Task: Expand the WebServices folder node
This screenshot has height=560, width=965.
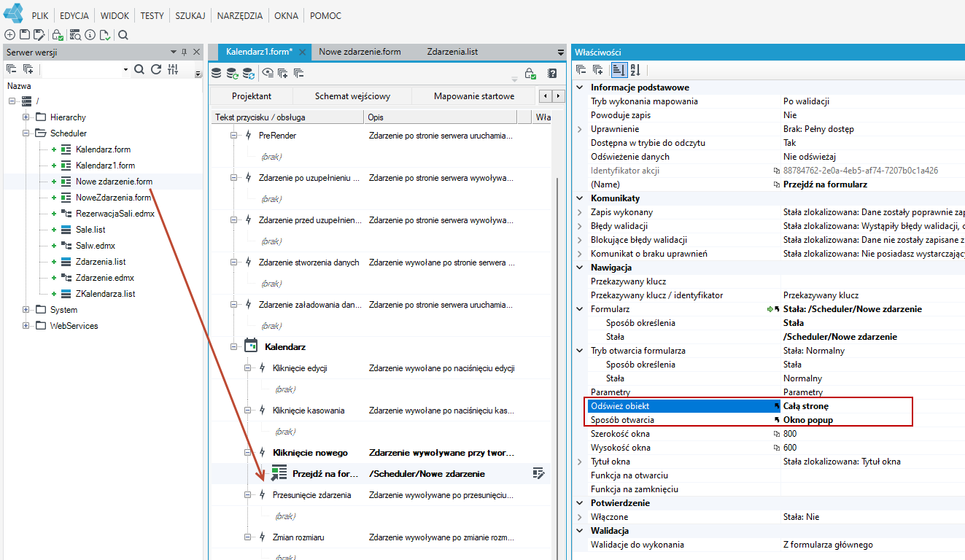Action: [x=26, y=326]
